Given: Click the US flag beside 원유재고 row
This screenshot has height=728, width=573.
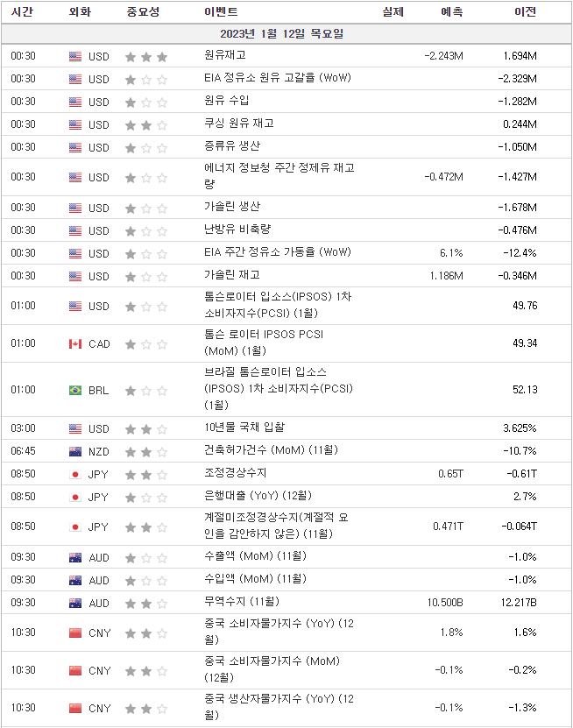Looking at the screenshot, I should pyautogui.click(x=75, y=57).
